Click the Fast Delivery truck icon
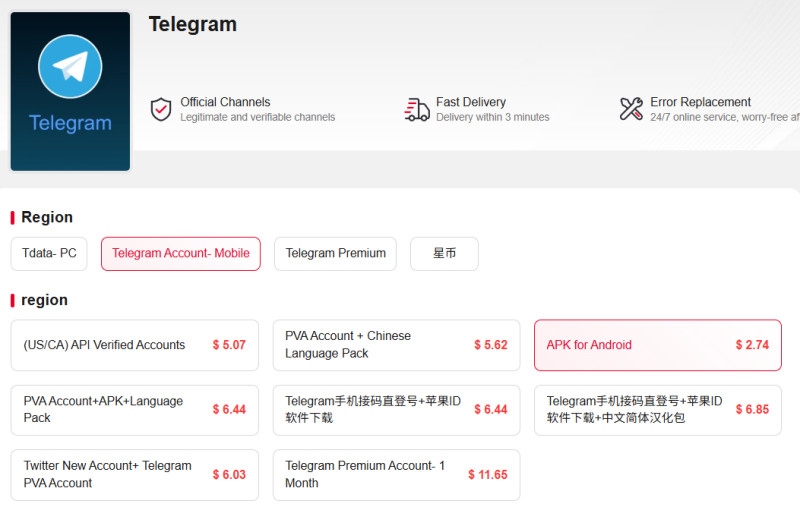The width and height of the screenshot is (800, 526). 417,109
